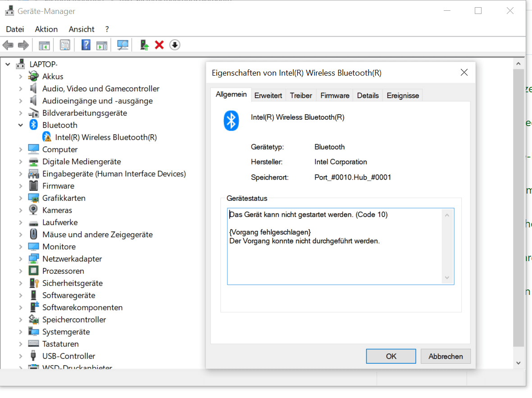Click the Port_#0010.Hub_#0001 location value
The image size is (532, 398).
(x=353, y=177)
